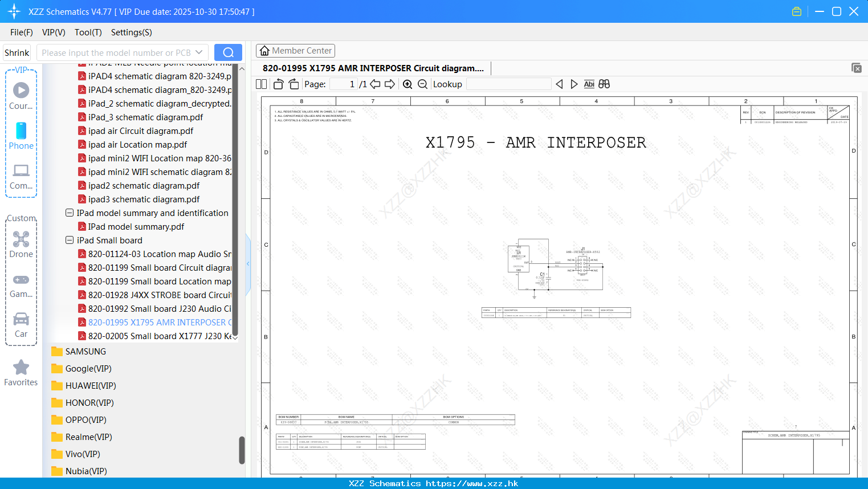Open 820-02005 Small board X1777 J230
Image resolution: width=868 pixels, height=489 pixels.
coord(154,336)
